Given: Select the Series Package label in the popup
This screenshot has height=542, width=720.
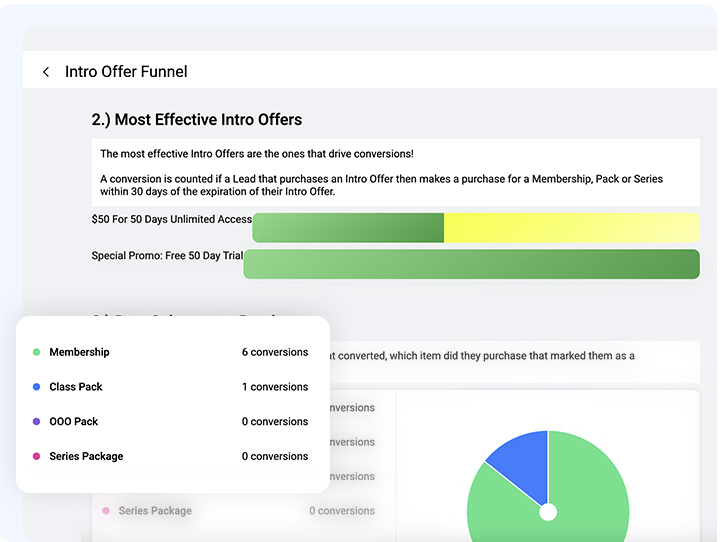Looking at the screenshot, I should (x=86, y=456).
